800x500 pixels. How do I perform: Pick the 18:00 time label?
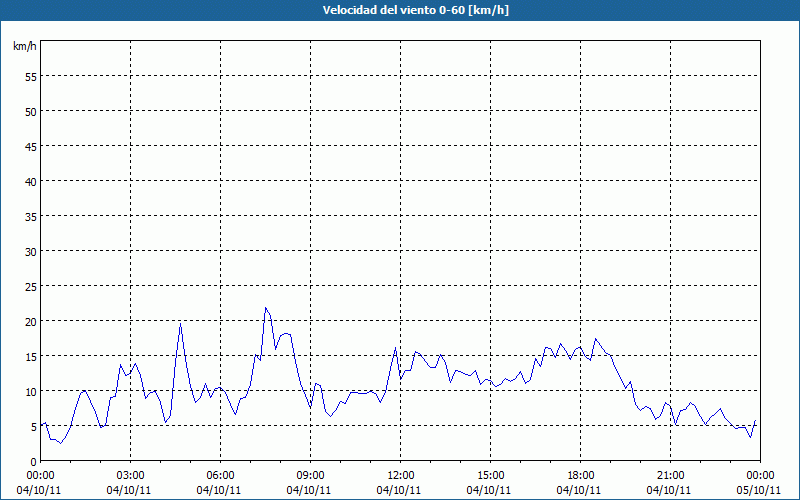tap(581, 476)
